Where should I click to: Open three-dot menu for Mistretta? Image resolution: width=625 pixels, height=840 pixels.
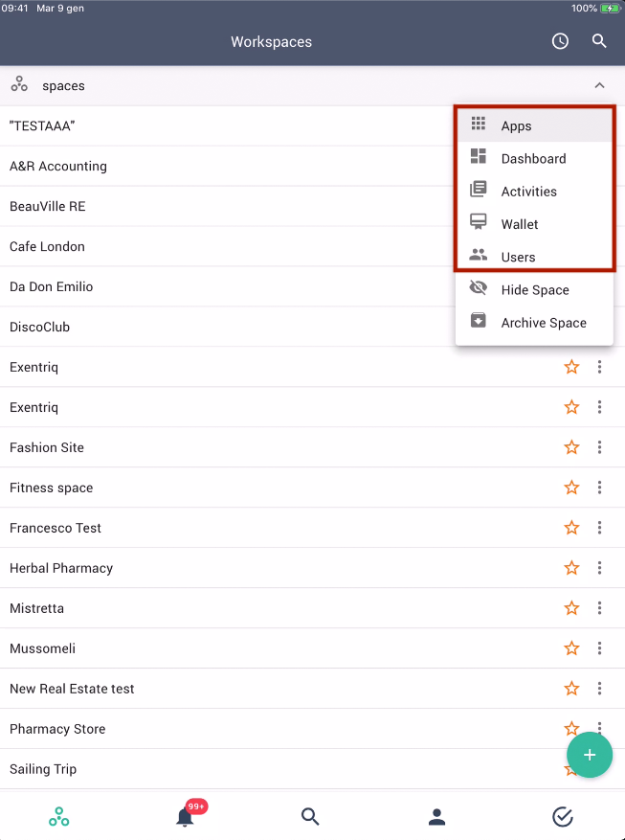coord(599,608)
